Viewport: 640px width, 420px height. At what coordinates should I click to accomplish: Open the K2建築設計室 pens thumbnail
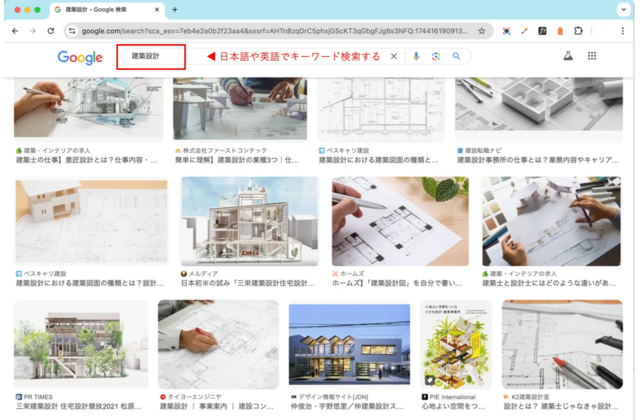click(x=562, y=344)
